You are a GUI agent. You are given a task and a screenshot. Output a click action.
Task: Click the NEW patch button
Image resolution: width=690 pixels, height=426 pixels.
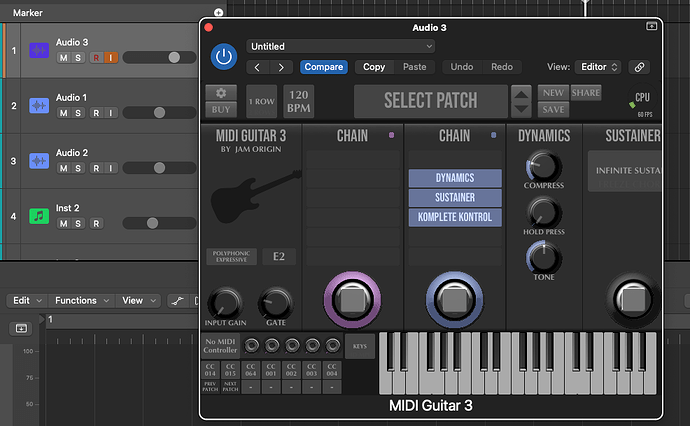pyautogui.click(x=553, y=93)
